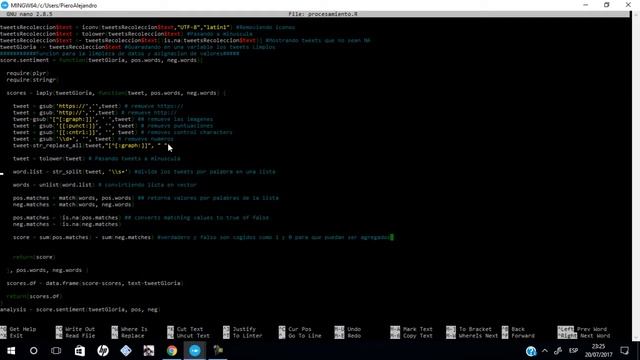This screenshot has height=360, width=640.
Task: Click the blue diamond app taskbar icon
Action: pyautogui.click(x=126, y=351)
